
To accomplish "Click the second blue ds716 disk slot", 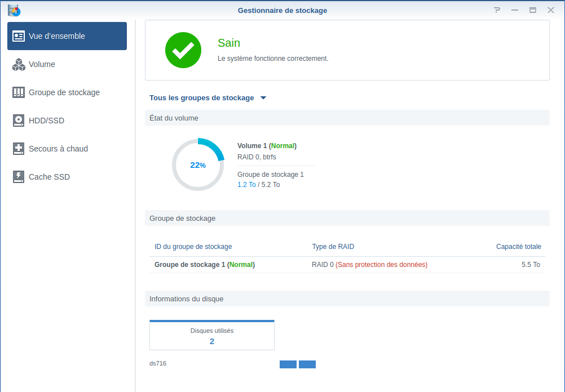I will 307,364.
